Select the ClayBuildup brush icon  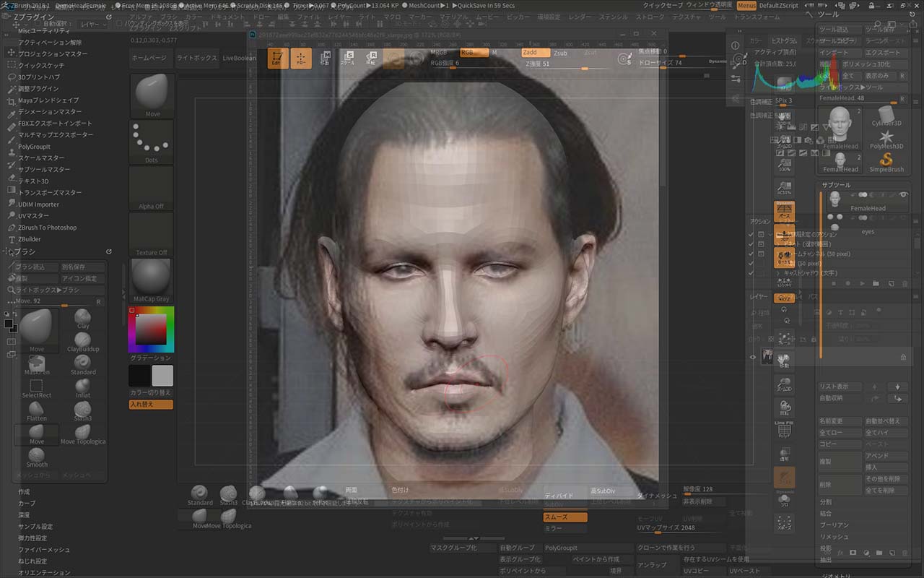[83, 340]
